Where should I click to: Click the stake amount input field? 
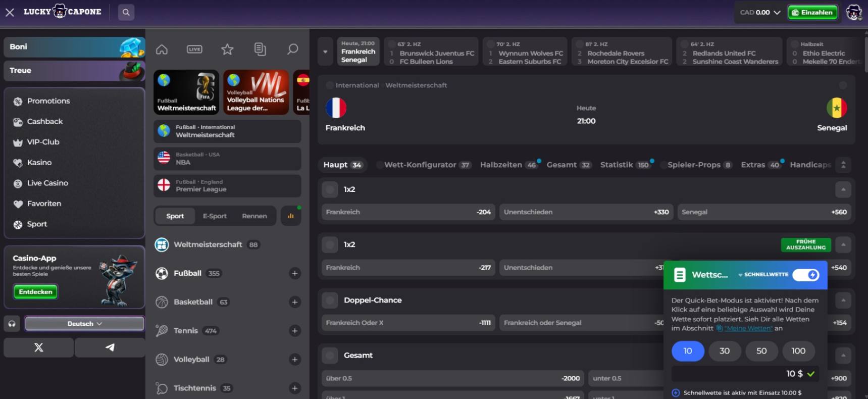click(x=745, y=374)
